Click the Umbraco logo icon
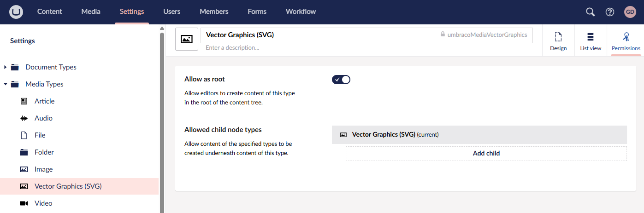This screenshot has height=213, width=644. 17,12
